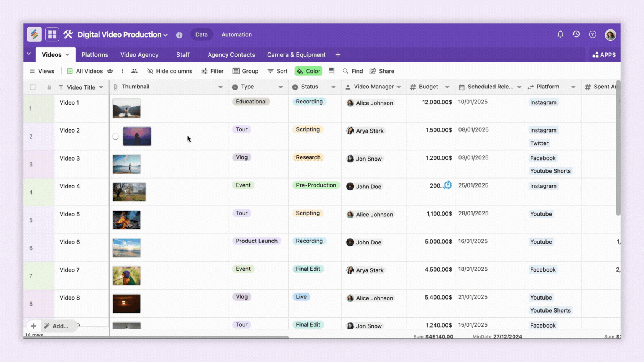
Task: Open Status column dropdown arrow
Action: 333,87
